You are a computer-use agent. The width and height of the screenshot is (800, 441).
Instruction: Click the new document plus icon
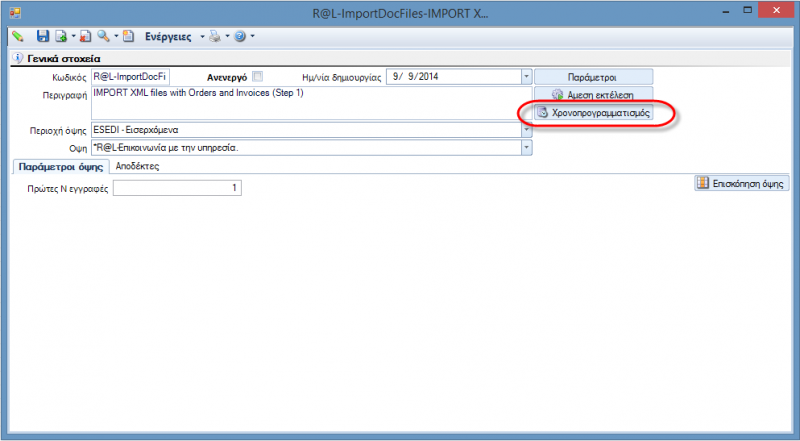(61, 36)
